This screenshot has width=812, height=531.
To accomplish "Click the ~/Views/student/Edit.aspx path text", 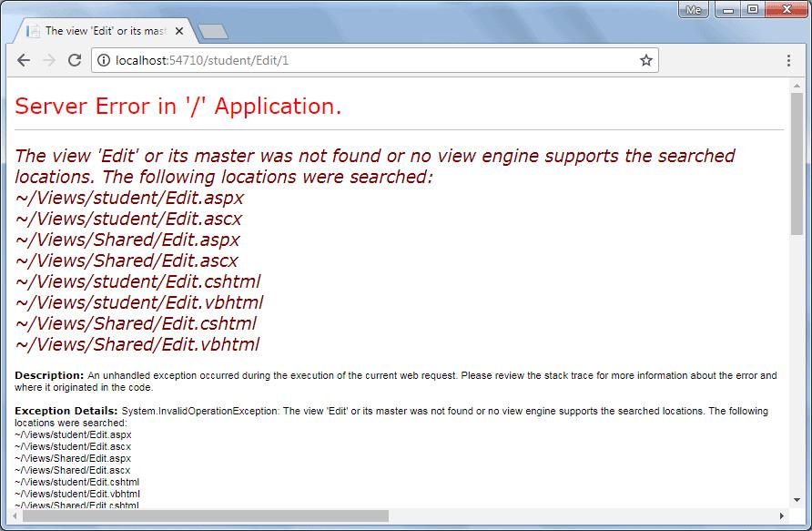I will 128,197.
